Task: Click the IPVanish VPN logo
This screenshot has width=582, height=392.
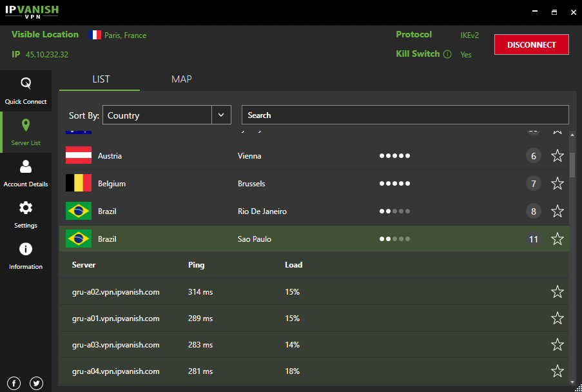Action: pos(32,12)
